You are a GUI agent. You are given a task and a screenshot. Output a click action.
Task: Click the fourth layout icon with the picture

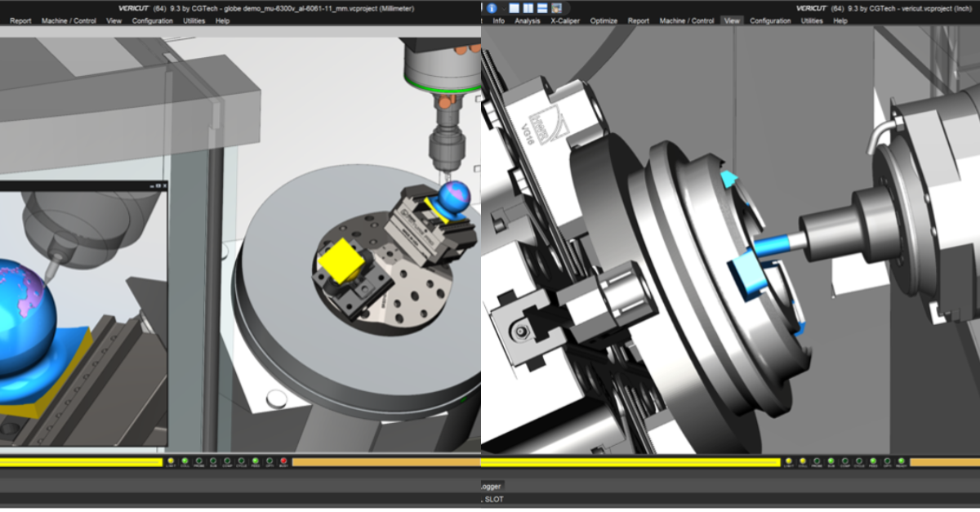click(557, 7)
